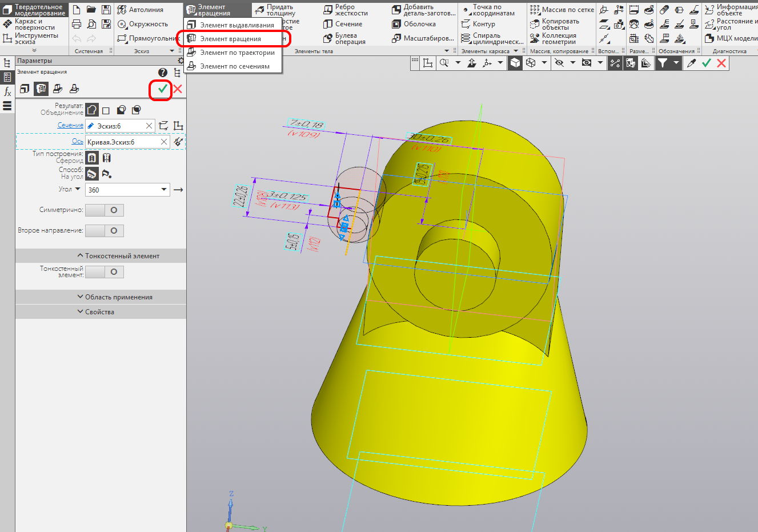Reverse direction with the arrow next to the angle field
The width and height of the screenshot is (758, 532).
(x=178, y=190)
